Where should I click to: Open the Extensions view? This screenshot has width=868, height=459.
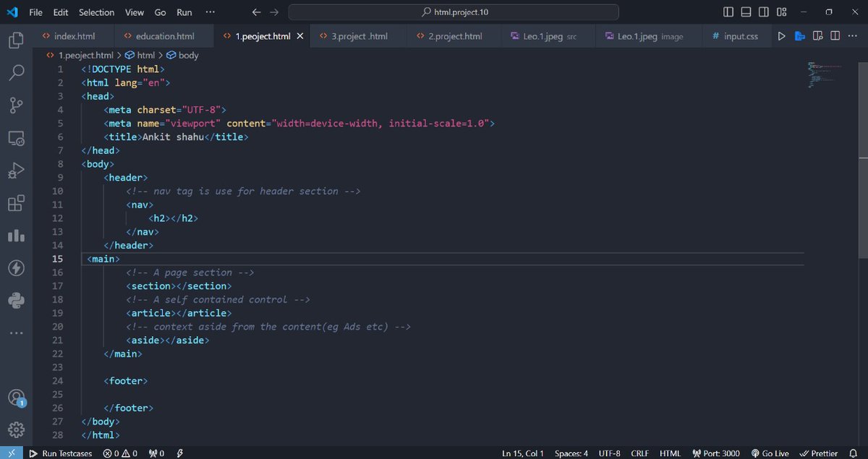16,203
